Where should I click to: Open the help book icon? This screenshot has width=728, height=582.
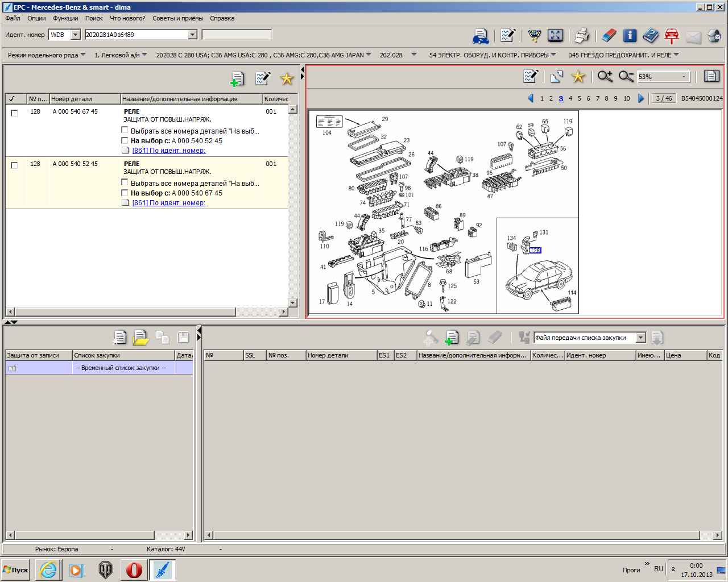click(x=651, y=36)
